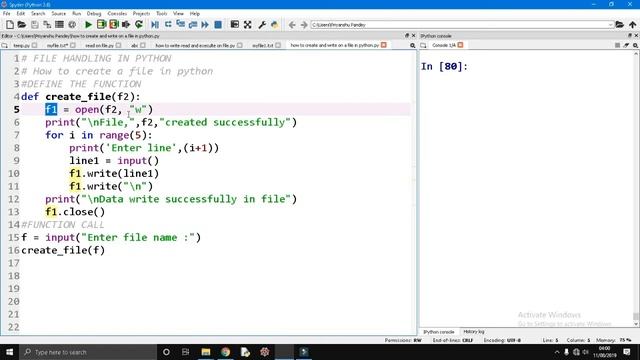
Task: Click the blue Stop debugging icon
Action: point(218,24)
